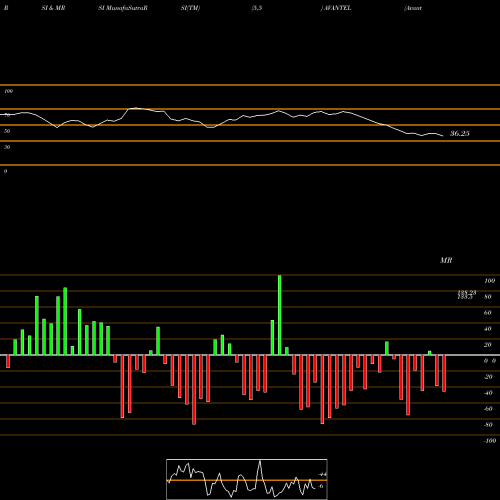
Task: Select the tallest green histogram bar
Action: tap(279, 315)
